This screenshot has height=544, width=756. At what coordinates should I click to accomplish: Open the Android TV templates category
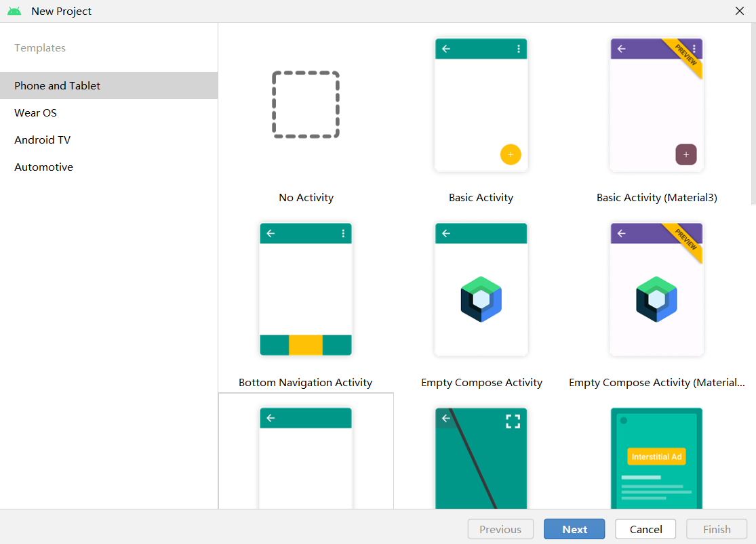point(109,140)
